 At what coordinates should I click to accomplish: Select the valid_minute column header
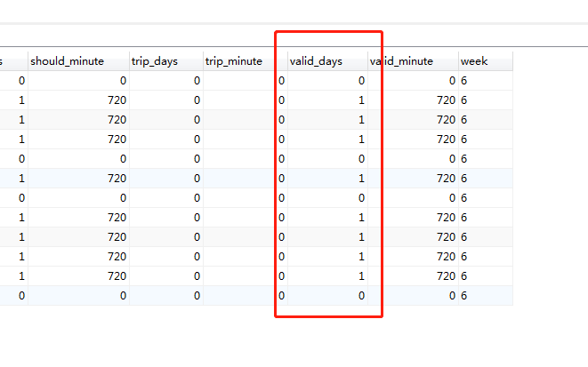tap(413, 61)
